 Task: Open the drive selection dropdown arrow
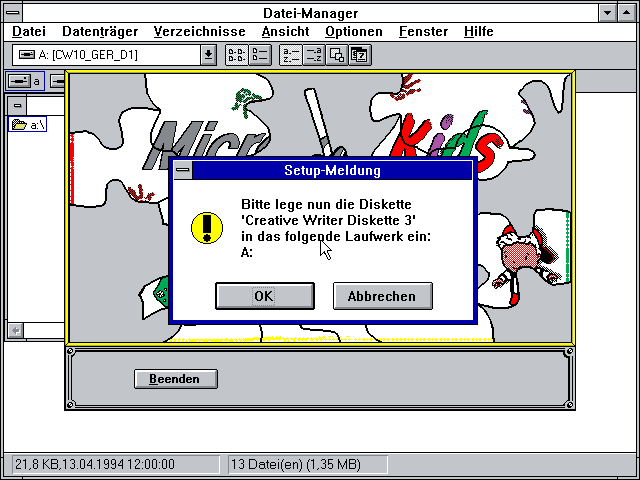point(208,55)
